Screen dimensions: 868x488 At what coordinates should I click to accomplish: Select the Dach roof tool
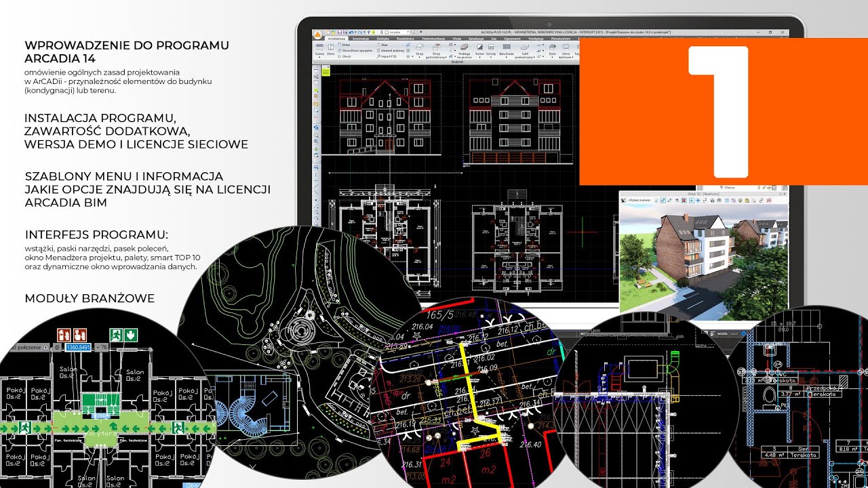coord(552,48)
